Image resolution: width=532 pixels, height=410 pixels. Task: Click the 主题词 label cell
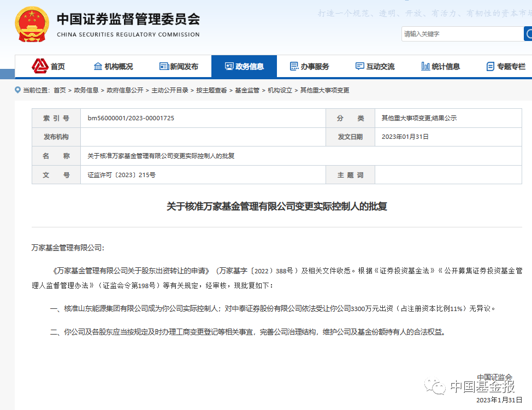pos(351,175)
